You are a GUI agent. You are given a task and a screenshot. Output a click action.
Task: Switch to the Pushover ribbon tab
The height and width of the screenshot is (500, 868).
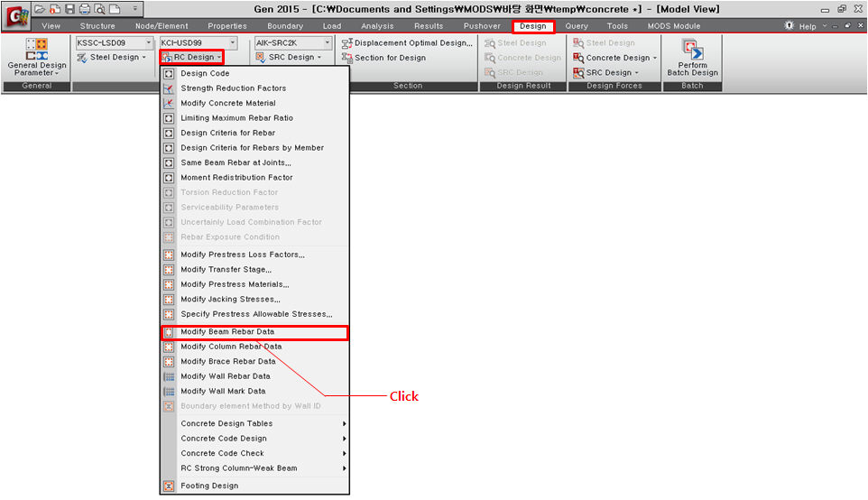coord(482,26)
